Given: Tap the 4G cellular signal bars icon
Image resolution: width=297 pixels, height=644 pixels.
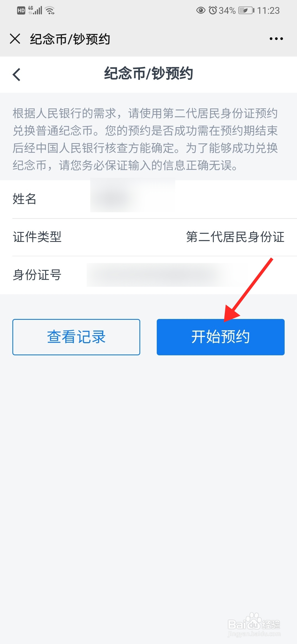Looking at the screenshot, I should (x=35, y=10).
